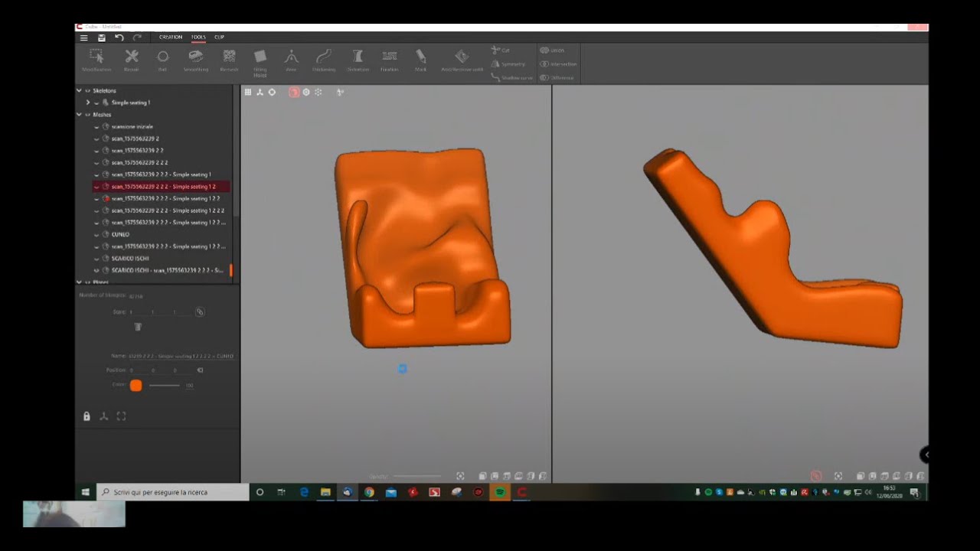Activate the Smoothing tool
Image resolution: width=980 pixels, height=551 pixels.
tap(196, 60)
